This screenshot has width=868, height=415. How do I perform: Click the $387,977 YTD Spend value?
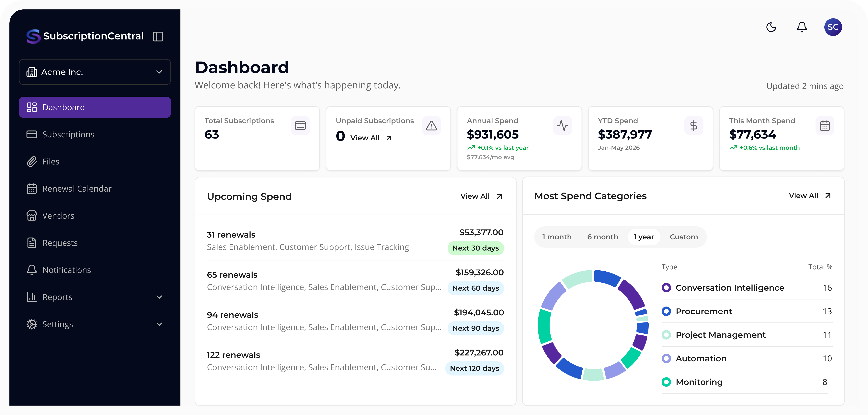625,135
